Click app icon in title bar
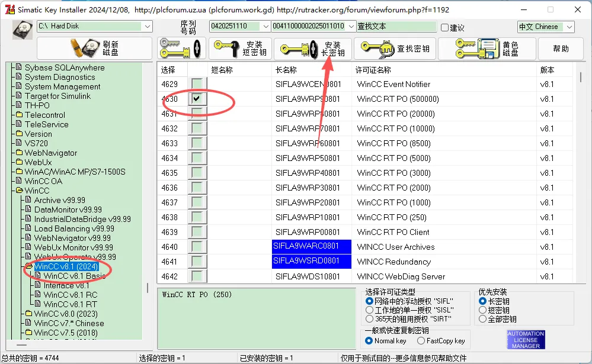The image size is (592, 364). 10,9
